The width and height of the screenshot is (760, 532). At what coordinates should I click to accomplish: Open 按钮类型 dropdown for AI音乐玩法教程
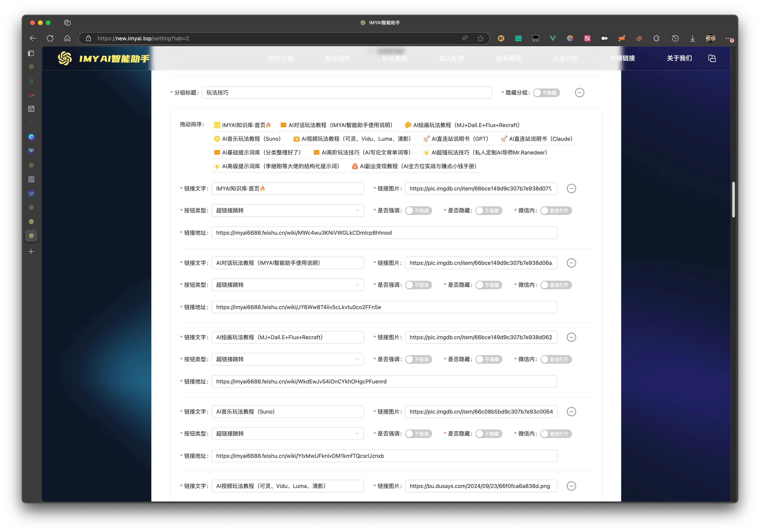click(288, 433)
